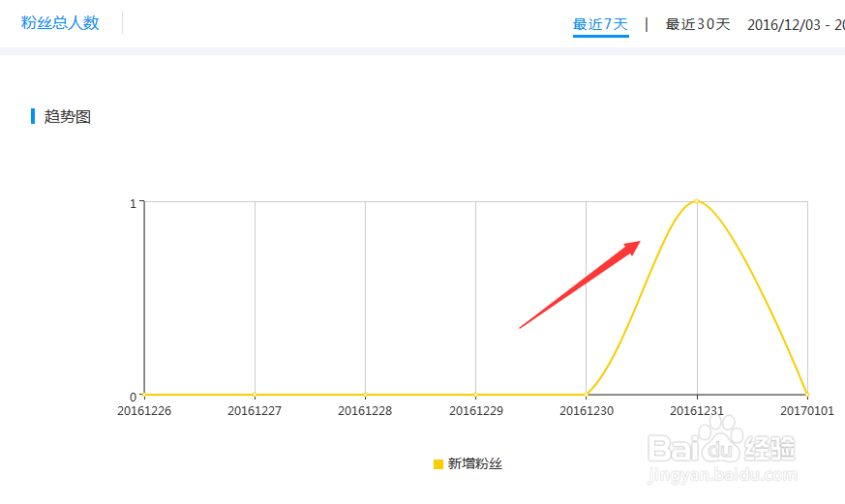This screenshot has height=504, width=845.
Task: Toggle the 新增粉丝 legend label
Action: click(x=475, y=464)
